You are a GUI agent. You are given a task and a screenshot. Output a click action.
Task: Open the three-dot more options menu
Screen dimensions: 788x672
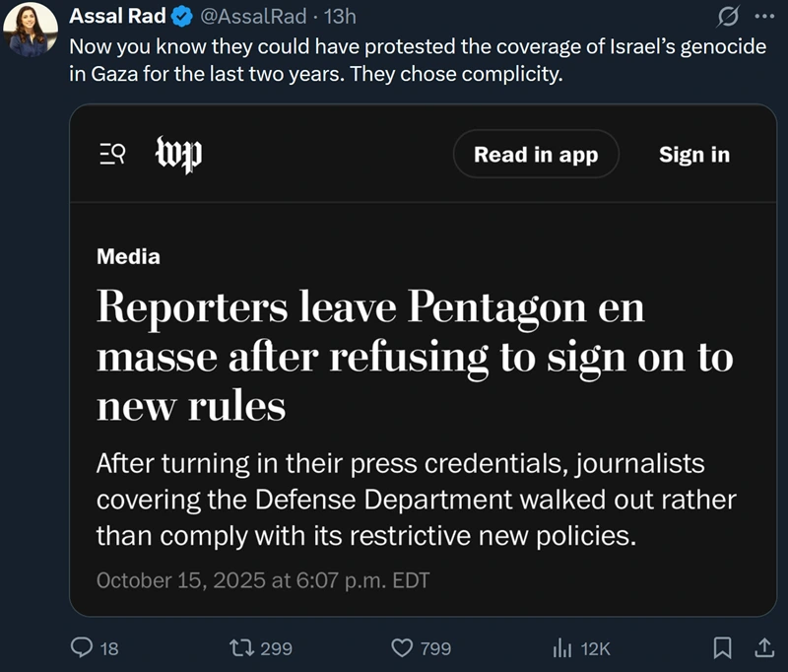tap(764, 17)
